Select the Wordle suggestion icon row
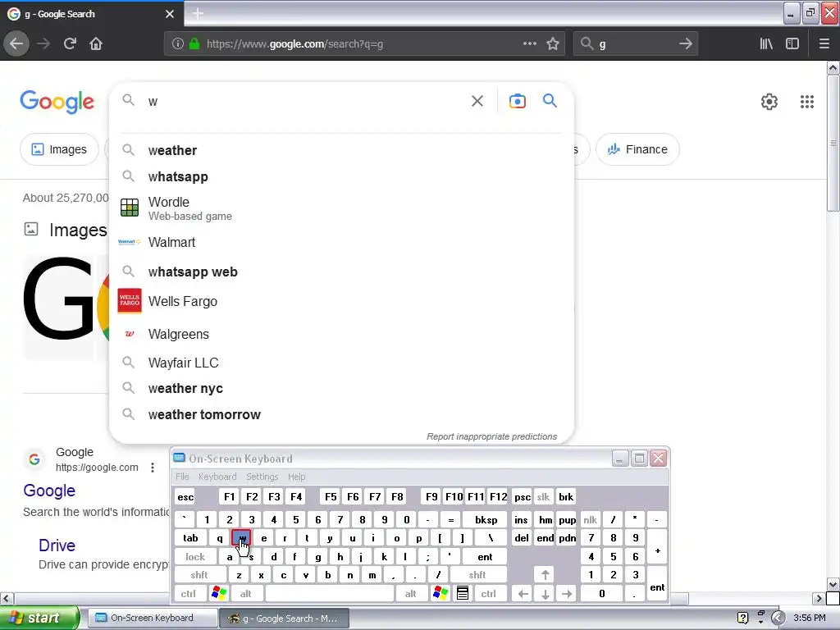Screen dimensions: 840x630 [341, 208]
